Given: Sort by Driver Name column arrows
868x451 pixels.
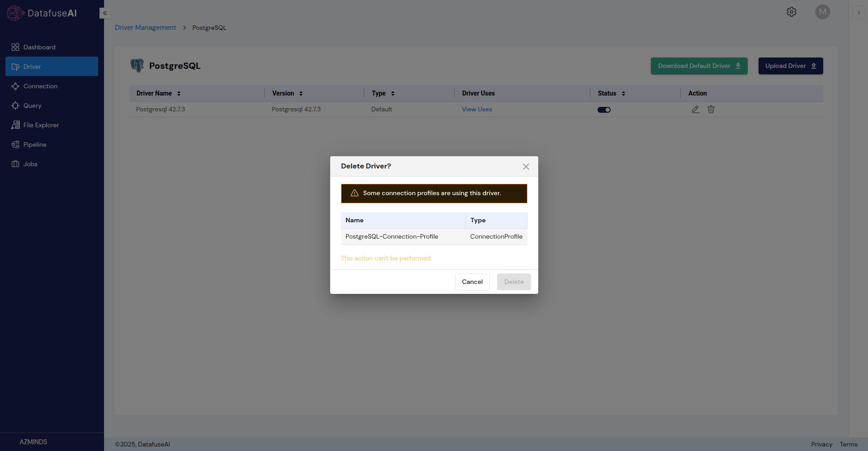Looking at the screenshot, I should pyautogui.click(x=179, y=93).
